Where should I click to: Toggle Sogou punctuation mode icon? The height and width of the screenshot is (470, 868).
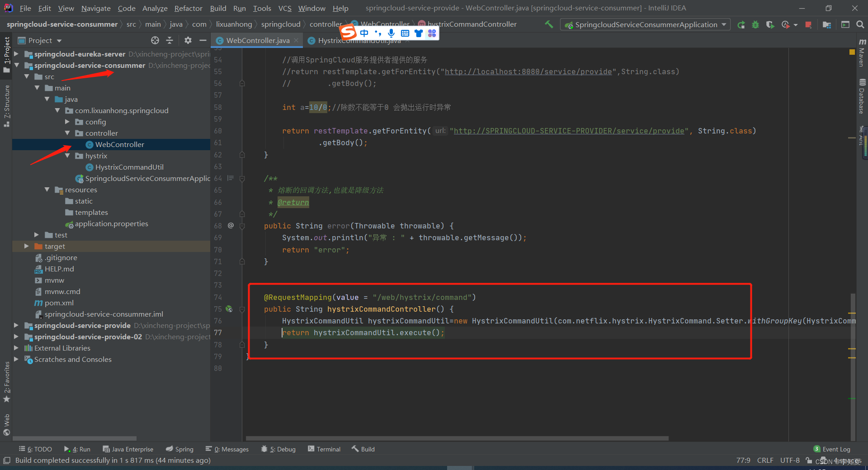tap(378, 33)
